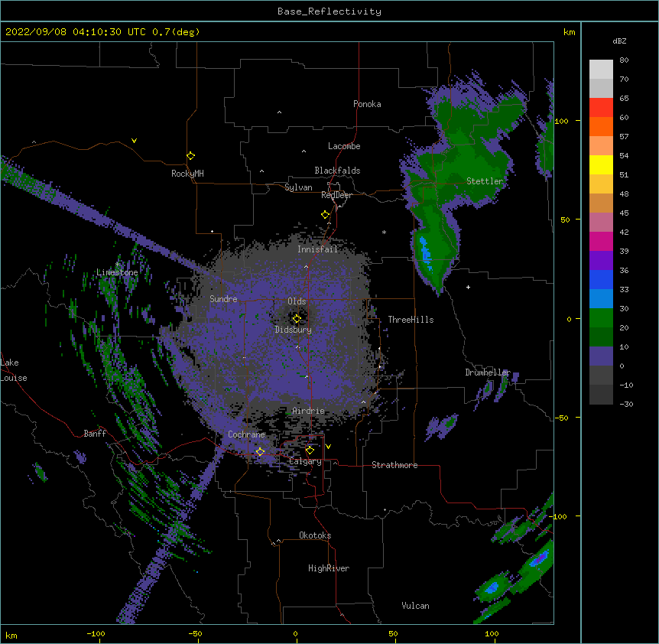The image size is (659, 644).
Task: Click the green 30 dBZ legend swatch
Action: click(x=601, y=318)
